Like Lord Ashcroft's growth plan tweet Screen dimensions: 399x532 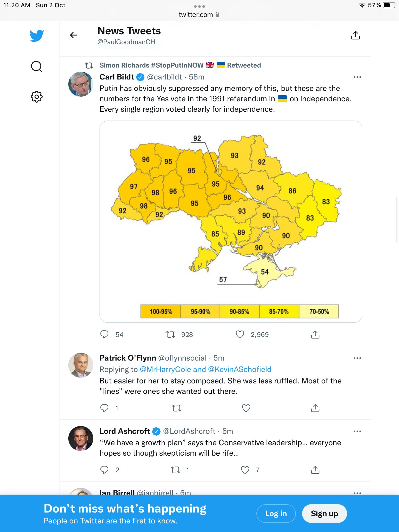[x=245, y=470]
